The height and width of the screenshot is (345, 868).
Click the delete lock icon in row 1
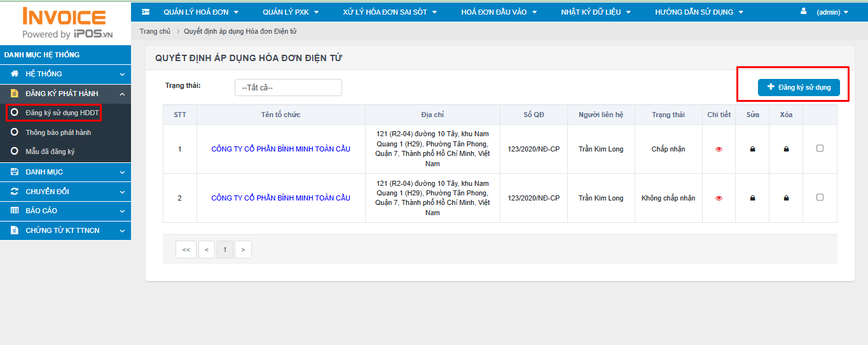786,149
